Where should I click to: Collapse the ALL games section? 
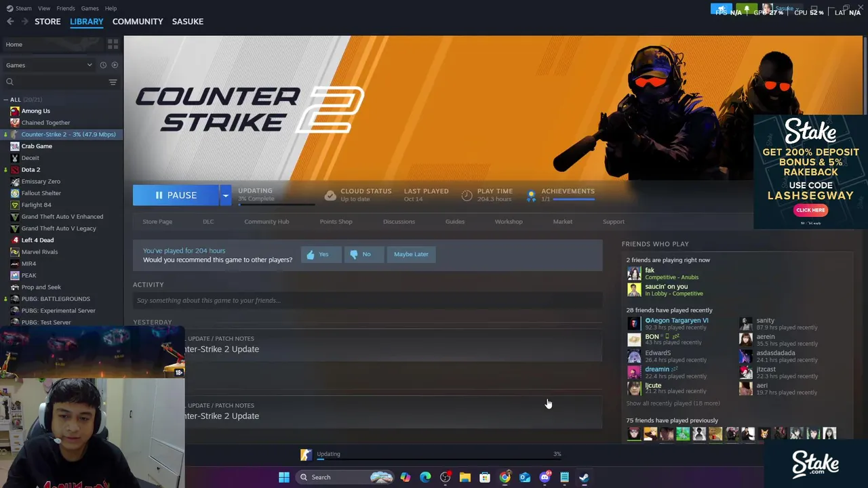tap(6, 100)
